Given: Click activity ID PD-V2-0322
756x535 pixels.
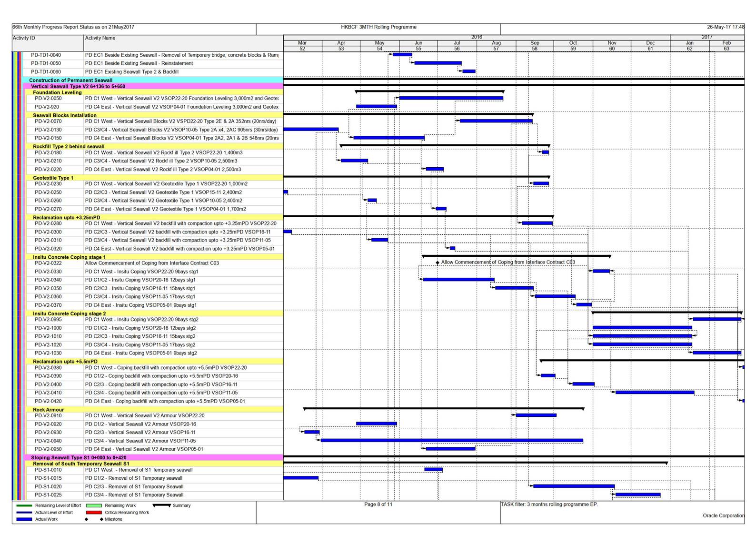Looking at the screenshot, I should pos(48,263).
